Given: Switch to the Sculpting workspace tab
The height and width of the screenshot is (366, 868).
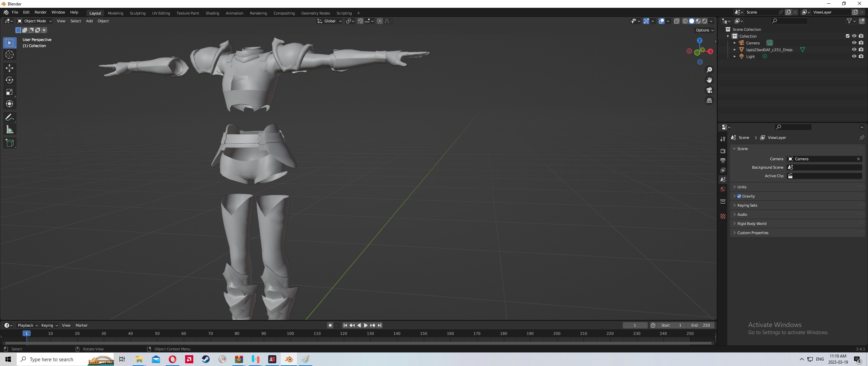Looking at the screenshot, I should 137,13.
